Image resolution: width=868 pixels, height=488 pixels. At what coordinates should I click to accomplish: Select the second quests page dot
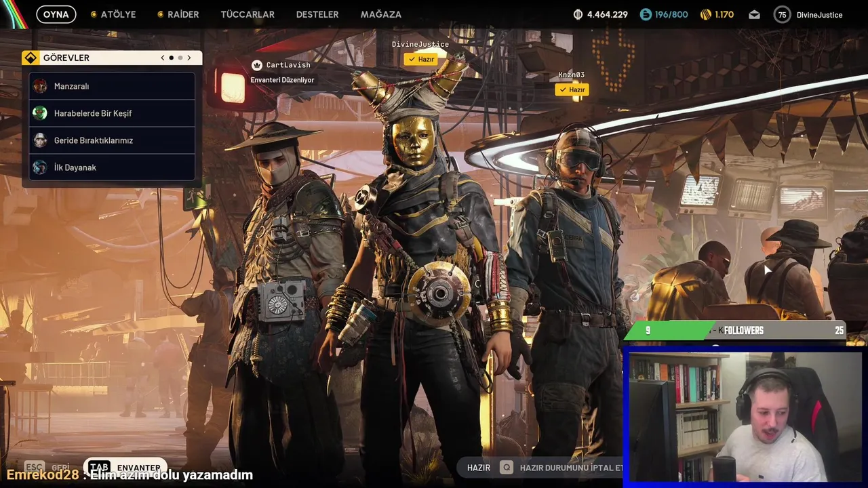[180, 58]
